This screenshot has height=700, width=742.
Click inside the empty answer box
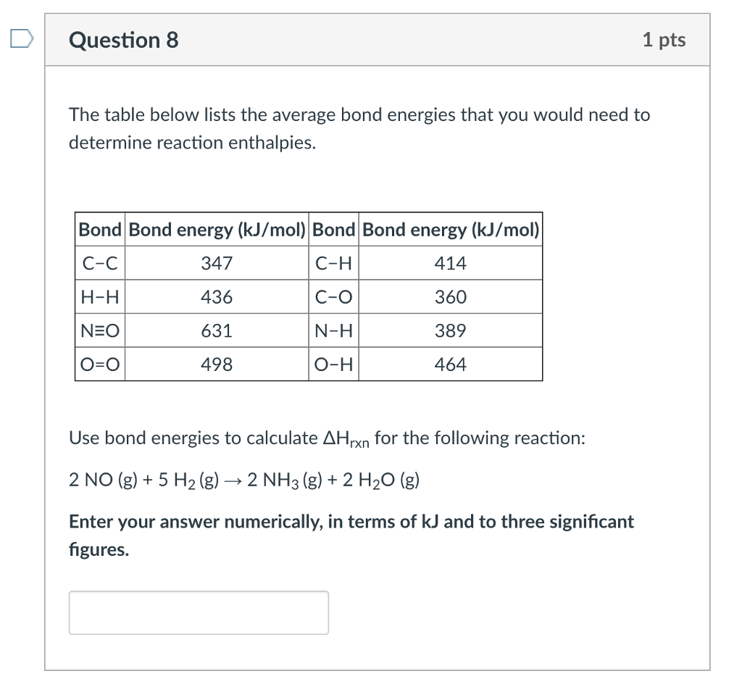pyautogui.click(x=199, y=612)
